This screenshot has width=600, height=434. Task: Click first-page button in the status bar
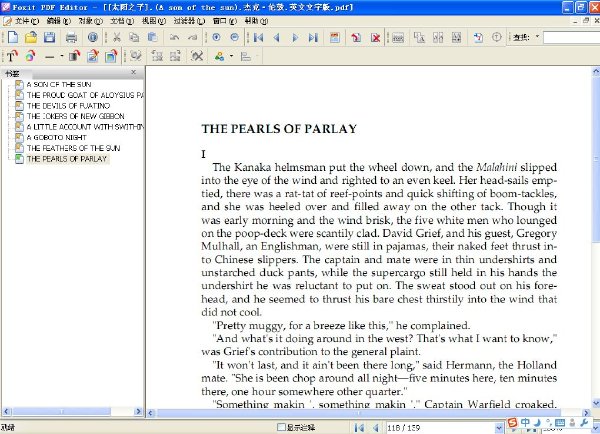[359, 427]
